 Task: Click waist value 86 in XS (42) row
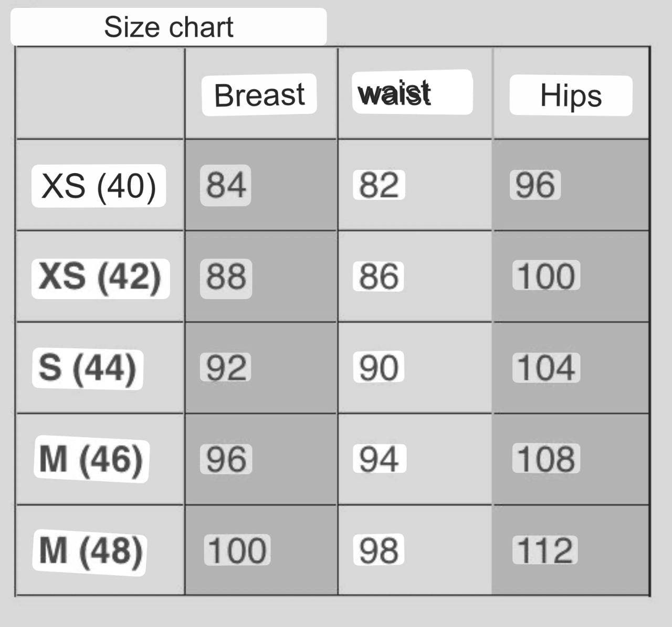pyautogui.click(x=379, y=277)
